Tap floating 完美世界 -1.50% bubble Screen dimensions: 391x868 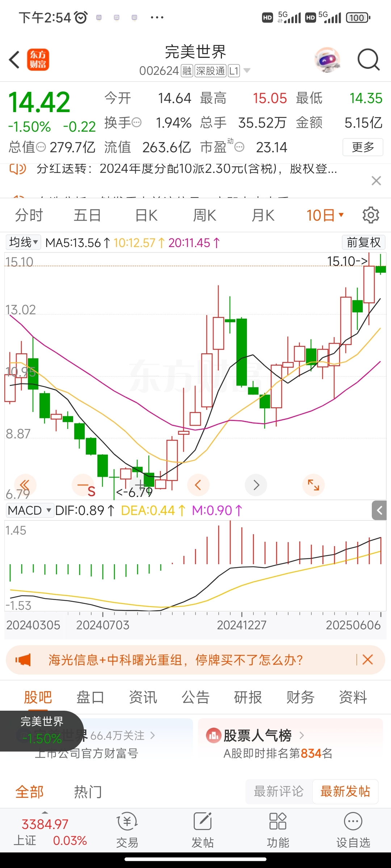(x=42, y=731)
